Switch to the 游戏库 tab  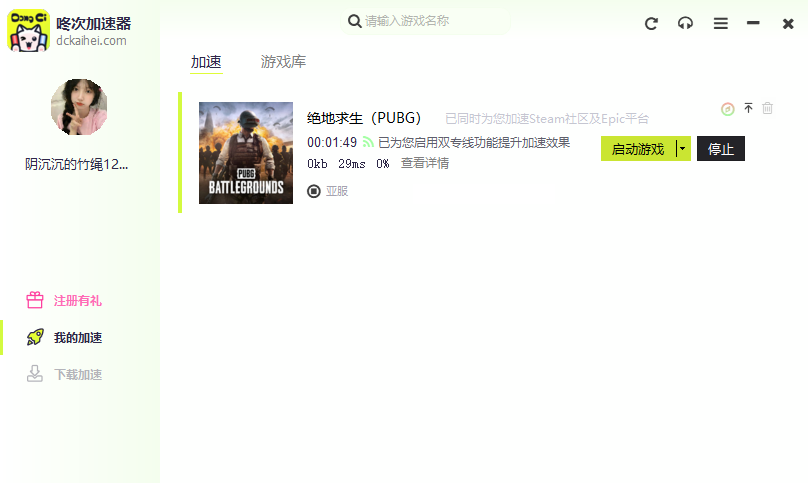click(283, 62)
